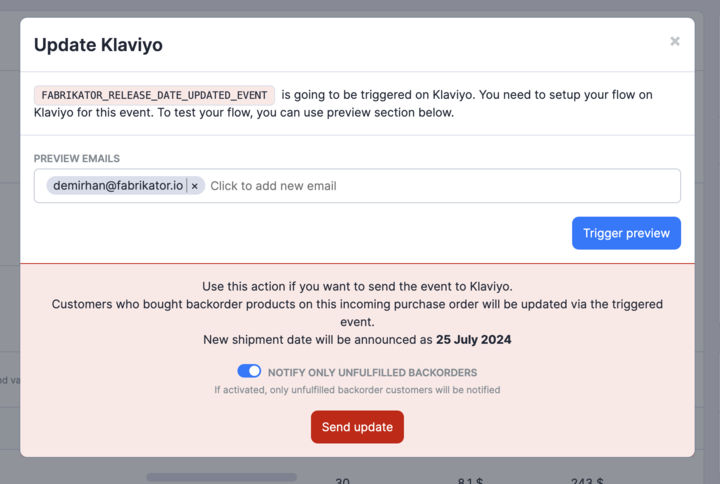Click the Trigger preview button
Viewport: 720px width, 484px height.
click(x=626, y=233)
